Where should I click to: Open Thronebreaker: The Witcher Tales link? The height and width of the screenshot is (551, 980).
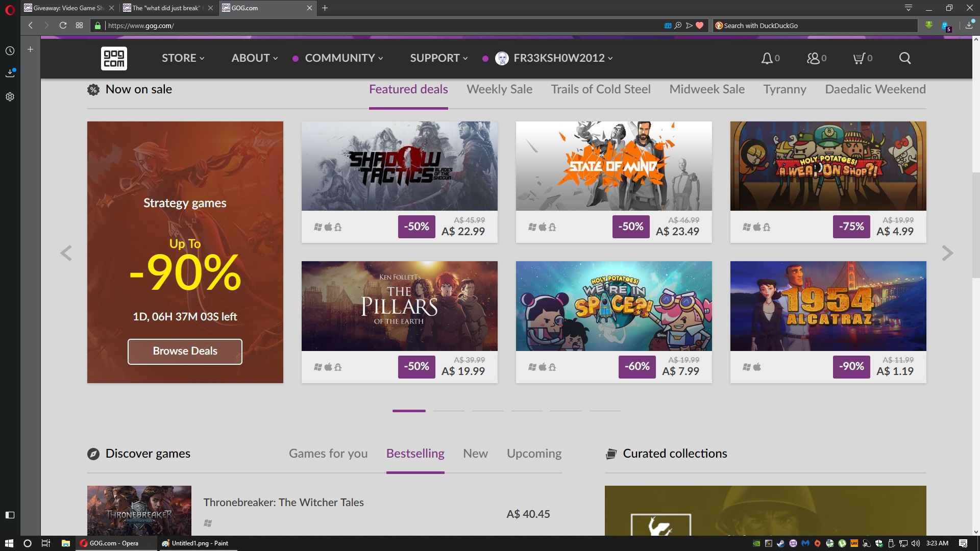pyautogui.click(x=283, y=503)
